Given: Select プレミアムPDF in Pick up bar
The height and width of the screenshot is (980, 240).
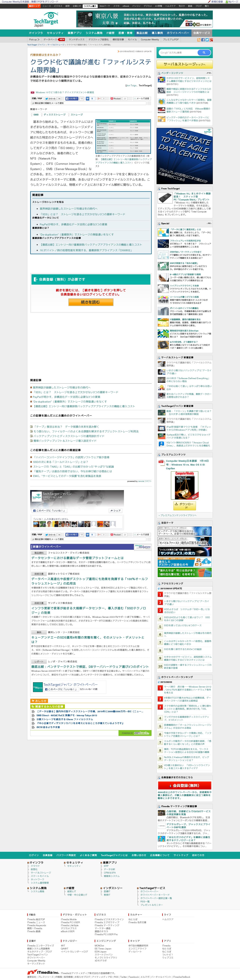Looking at the screenshot, I should click(x=171, y=40).
